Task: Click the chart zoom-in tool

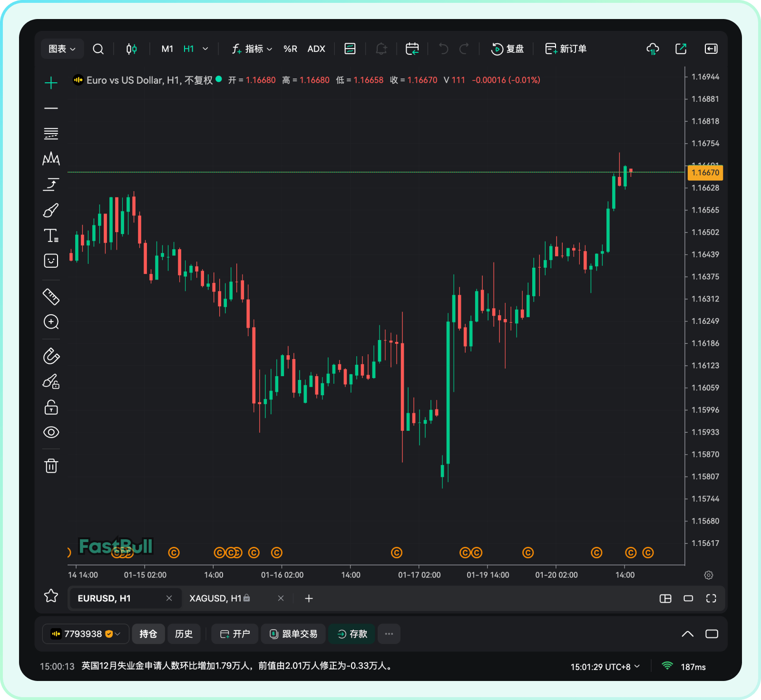Action: (x=51, y=322)
